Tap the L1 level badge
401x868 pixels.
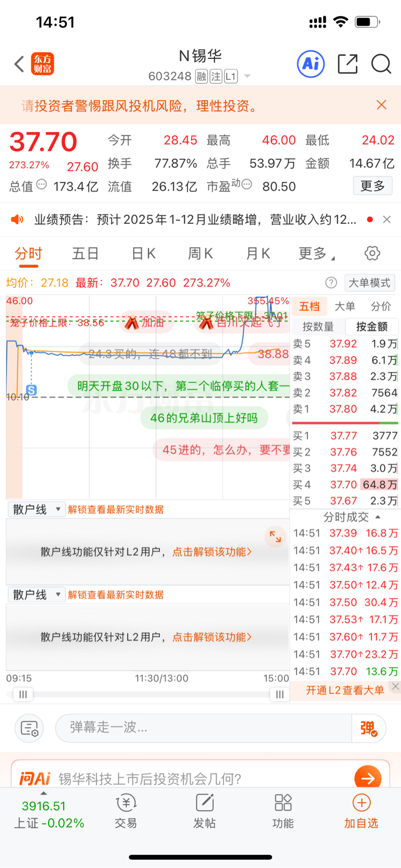pyautogui.click(x=231, y=76)
